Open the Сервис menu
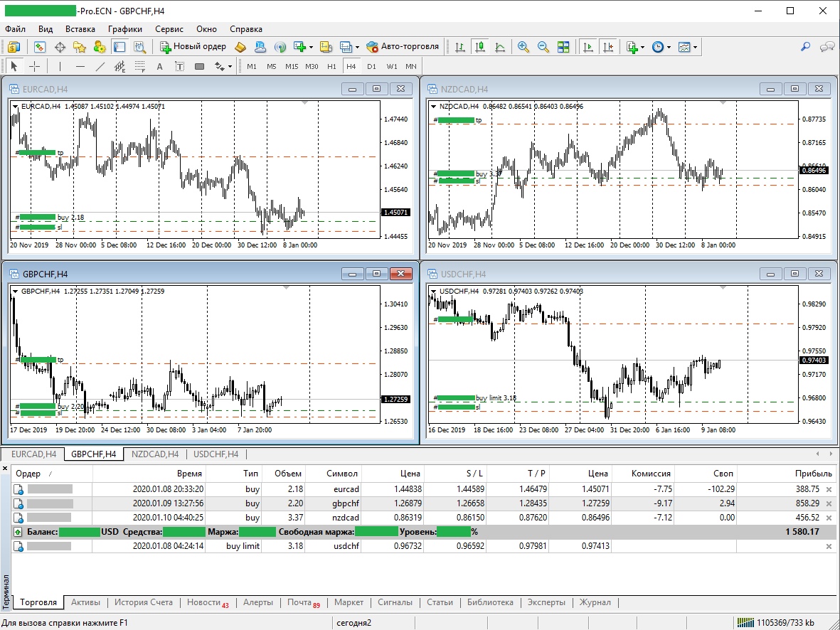The image size is (840, 630). (169, 29)
